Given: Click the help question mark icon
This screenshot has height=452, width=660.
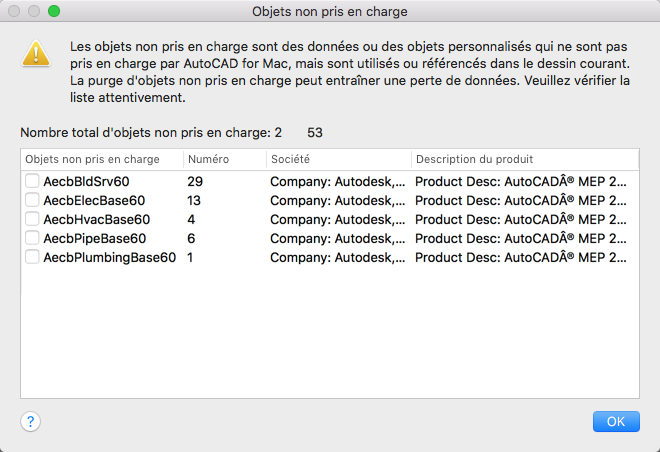Looking at the screenshot, I should tap(30, 421).
